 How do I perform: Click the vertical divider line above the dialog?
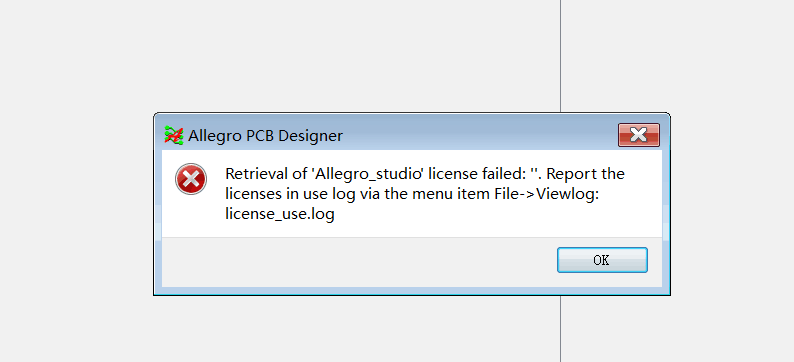[x=560, y=56]
